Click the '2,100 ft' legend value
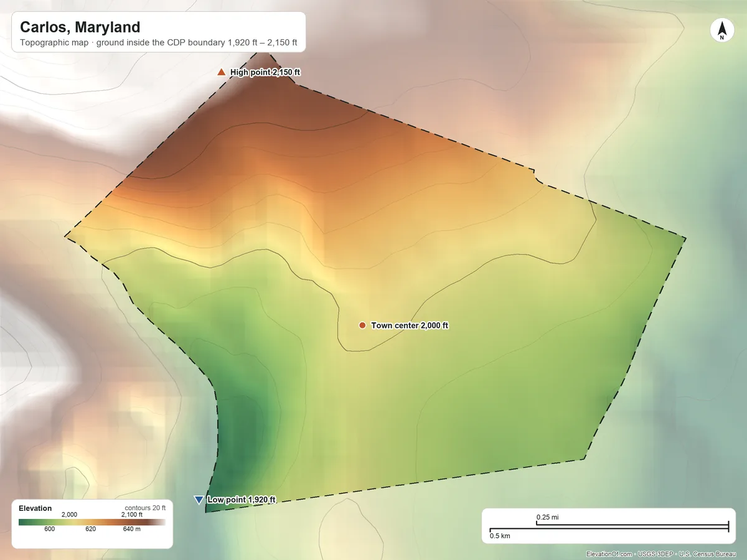Image resolution: width=747 pixels, height=560 pixels. [131, 515]
